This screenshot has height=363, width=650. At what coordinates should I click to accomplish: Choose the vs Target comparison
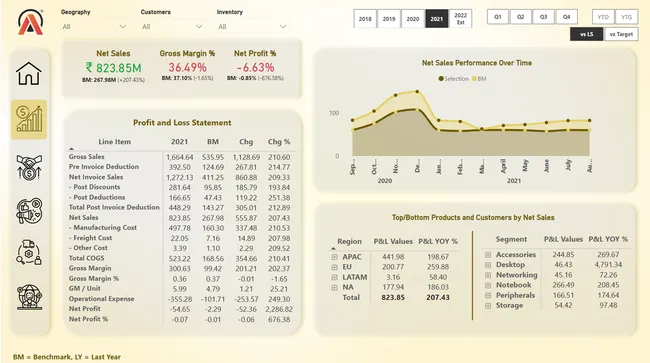point(621,34)
